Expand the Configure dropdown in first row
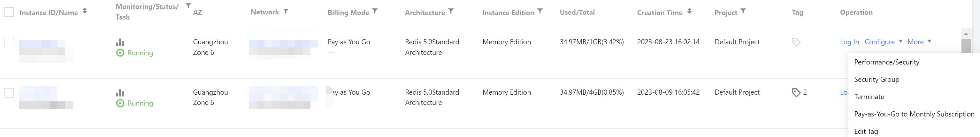Screen dimensions: 980x137 click(x=883, y=42)
